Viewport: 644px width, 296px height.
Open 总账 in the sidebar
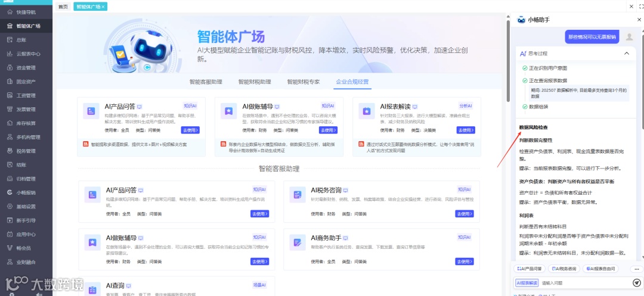[26, 40]
